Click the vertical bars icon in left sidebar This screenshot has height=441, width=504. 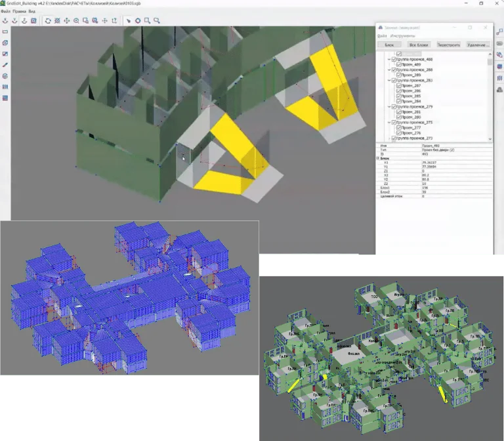pyautogui.click(x=5, y=87)
